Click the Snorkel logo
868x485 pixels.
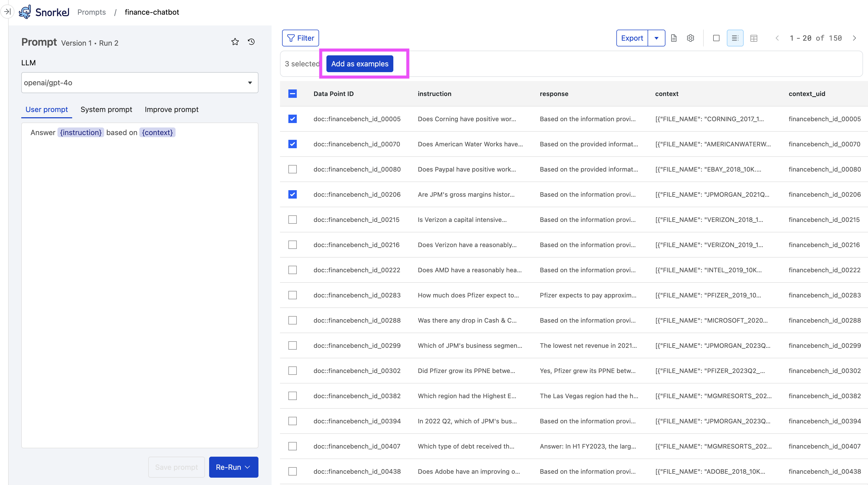coord(44,12)
